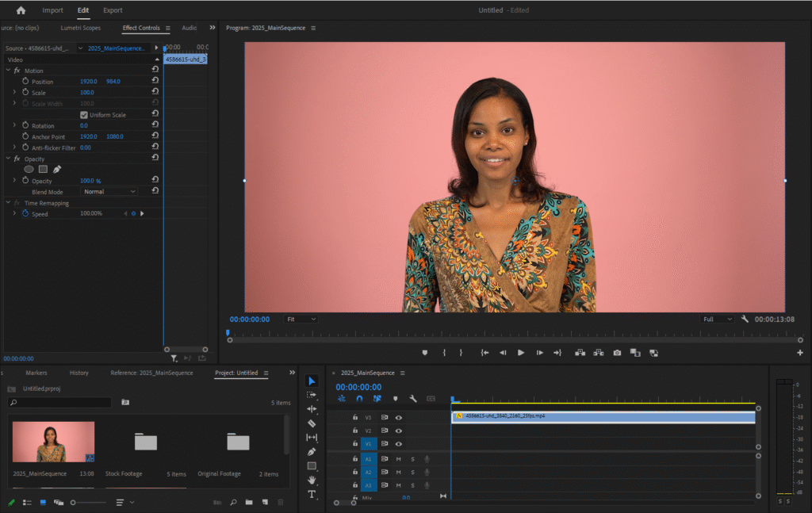This screenshot has width=812, height=513.
Task: Go to In point
Action: pyautogui.click(x=485, y=353)
